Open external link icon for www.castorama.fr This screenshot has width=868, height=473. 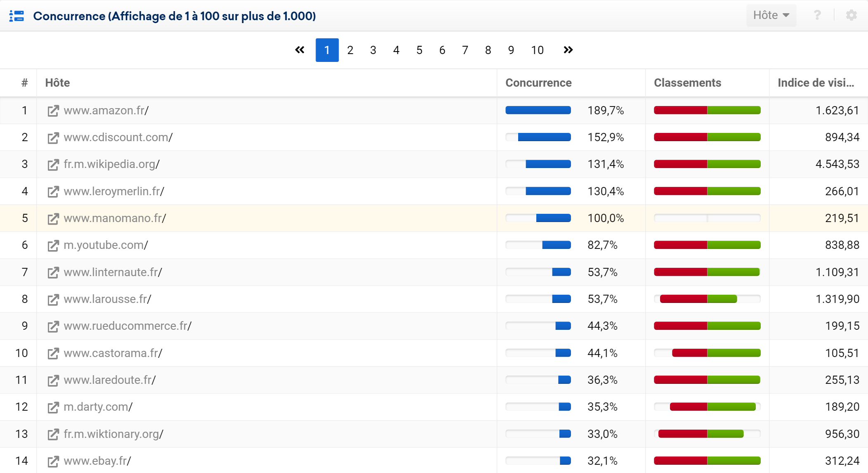pyautogui.click(x=53, y=353)
